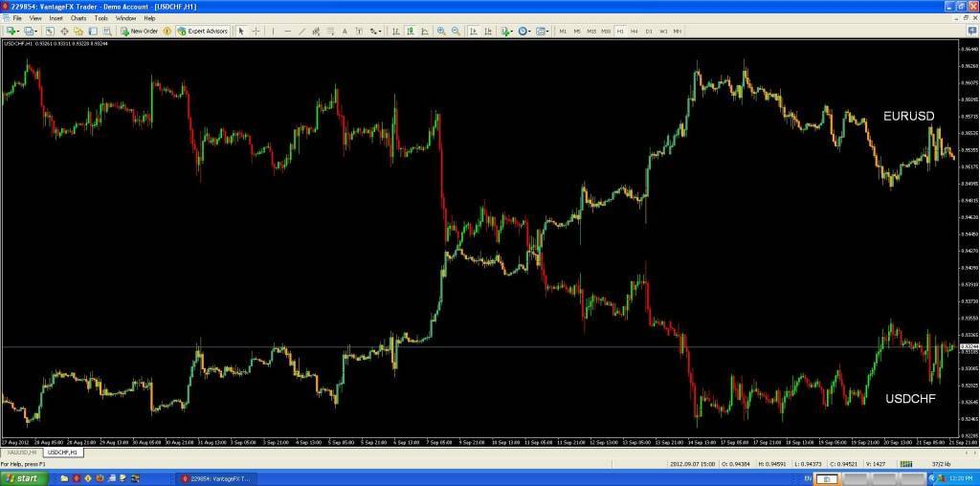Open the Insert menu
Viewport: 980px width, 486px height.
pos(56,18)
